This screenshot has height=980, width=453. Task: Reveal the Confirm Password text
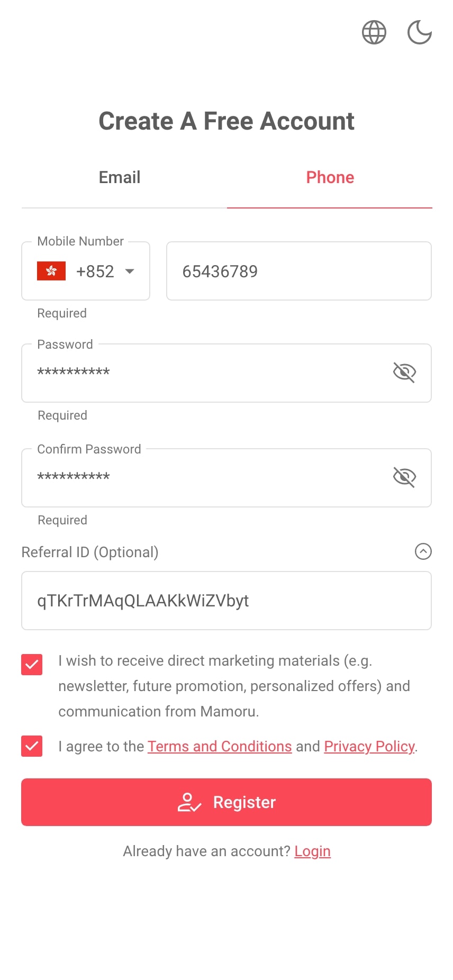tap(404, 477)
